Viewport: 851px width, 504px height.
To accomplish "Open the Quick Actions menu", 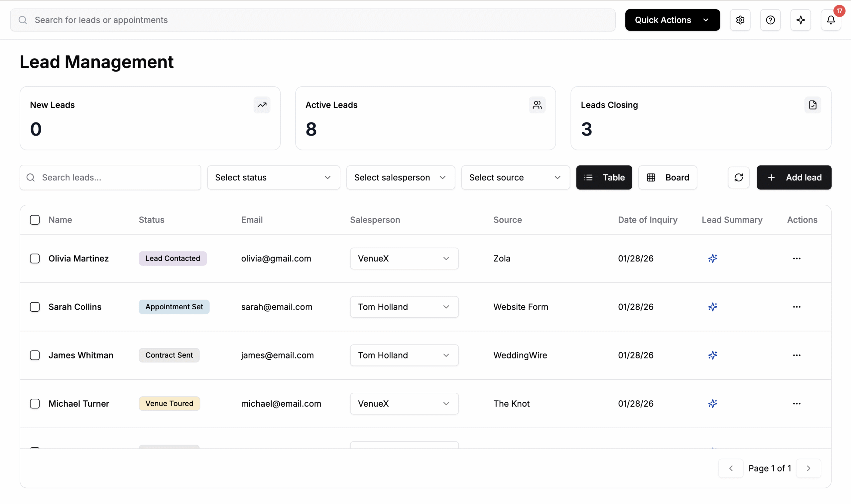I will (x=672, y=20).
